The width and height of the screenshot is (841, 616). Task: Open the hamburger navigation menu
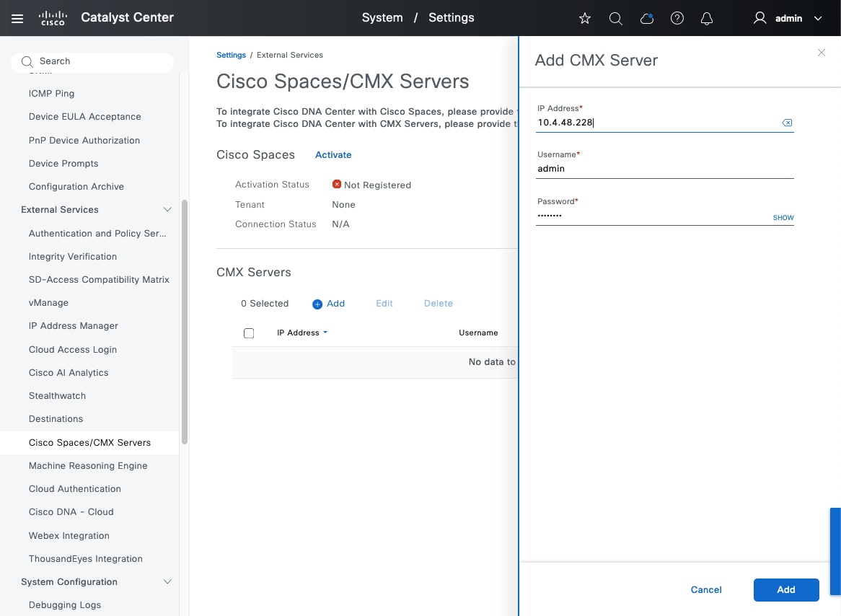click(x=17, y=18)
